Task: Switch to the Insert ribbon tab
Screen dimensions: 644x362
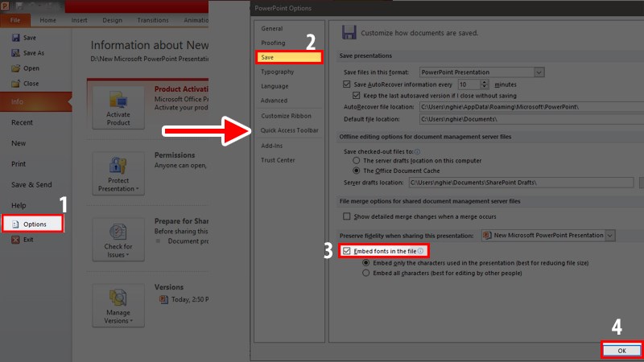Action: [x=79, y=20]
